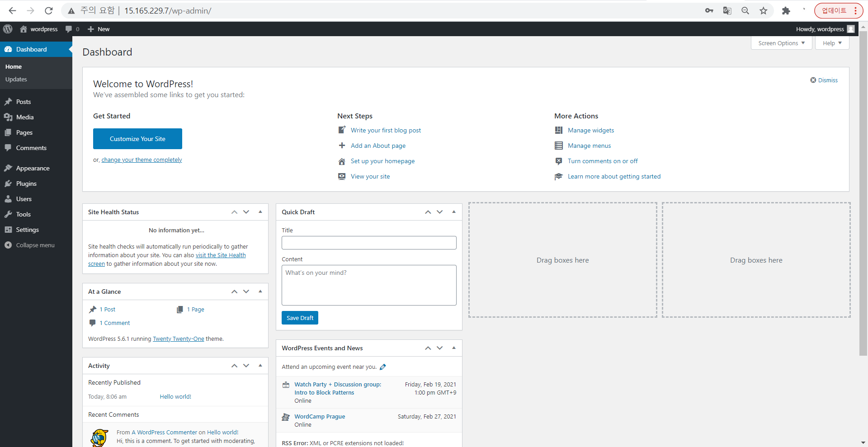Image resolution: width=868 pixels, height=447 pixels.
Task: Click Customize Your Site button
Action: pyautogui.click(x=137, y=139)
